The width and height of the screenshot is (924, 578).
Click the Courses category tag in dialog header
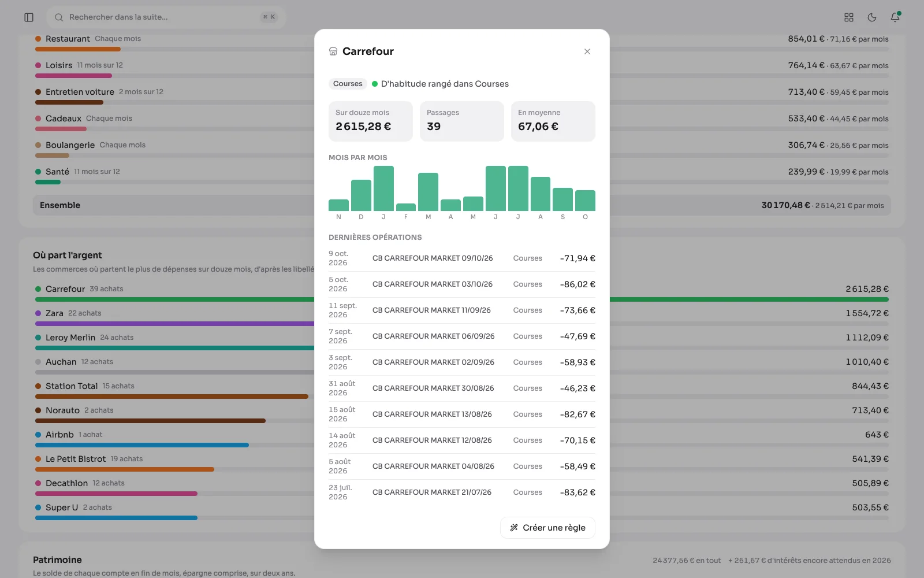(x=348, y=84)
